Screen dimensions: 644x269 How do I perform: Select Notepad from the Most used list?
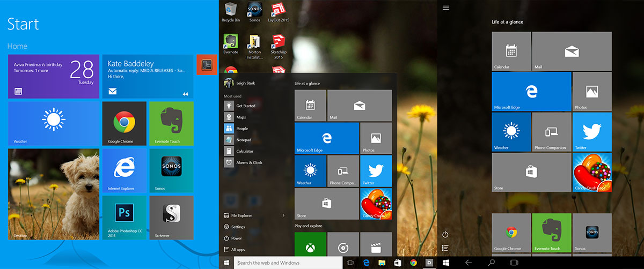(x=243, y=140)
